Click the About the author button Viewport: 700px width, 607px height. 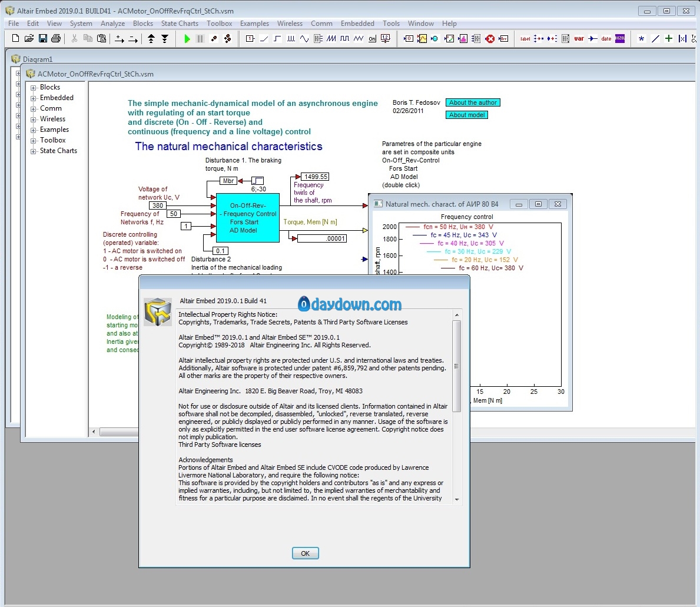(x=473, y=102)
